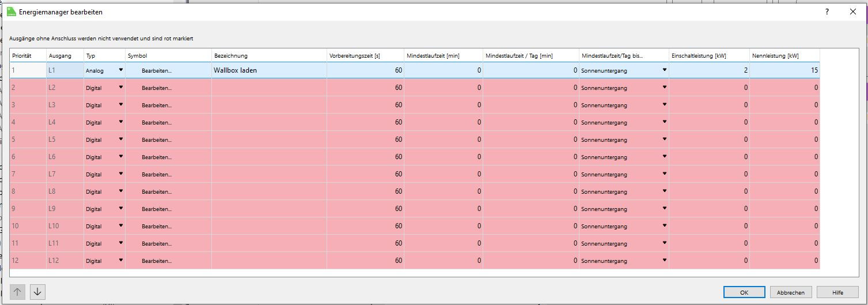The height and width of the screenshot is (305, 868).
Task: Click the Priorität column header
Action: (28, 56)
